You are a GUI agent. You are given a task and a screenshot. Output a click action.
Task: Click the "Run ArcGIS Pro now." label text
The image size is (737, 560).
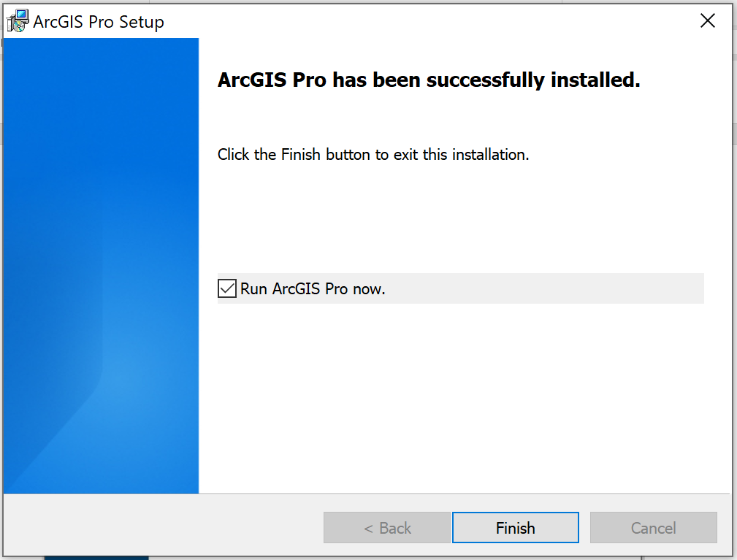(313, 289)
